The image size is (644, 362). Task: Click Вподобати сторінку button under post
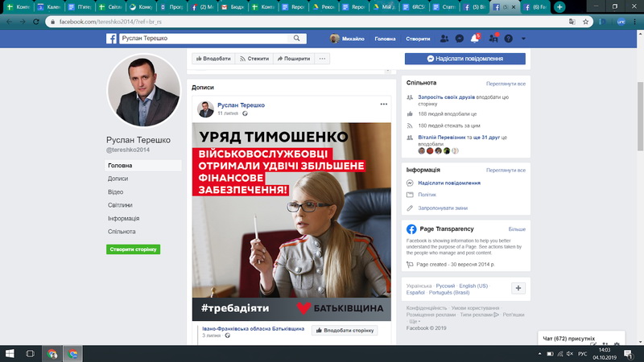345,331
